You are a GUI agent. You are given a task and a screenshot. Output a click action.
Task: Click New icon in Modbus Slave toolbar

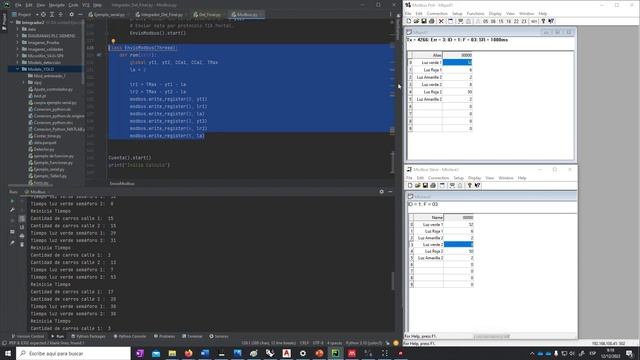pyautogui.click(x=410, y=185)
